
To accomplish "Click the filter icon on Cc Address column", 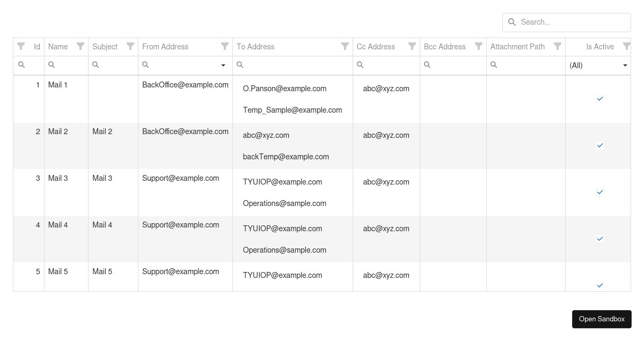I will (x=412, y=46).
